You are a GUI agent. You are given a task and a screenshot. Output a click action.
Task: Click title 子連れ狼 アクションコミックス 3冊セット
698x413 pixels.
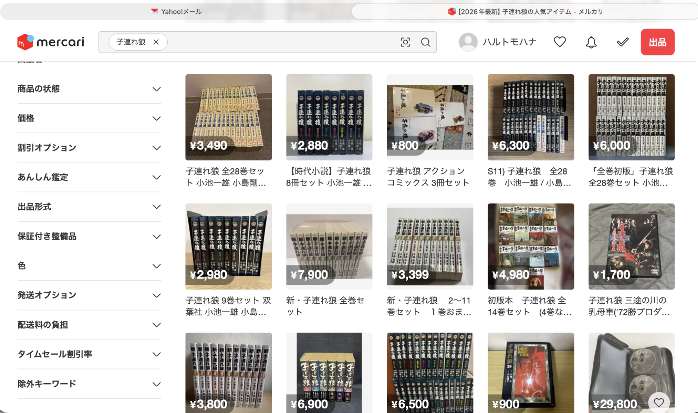click(x=428, y=177)
